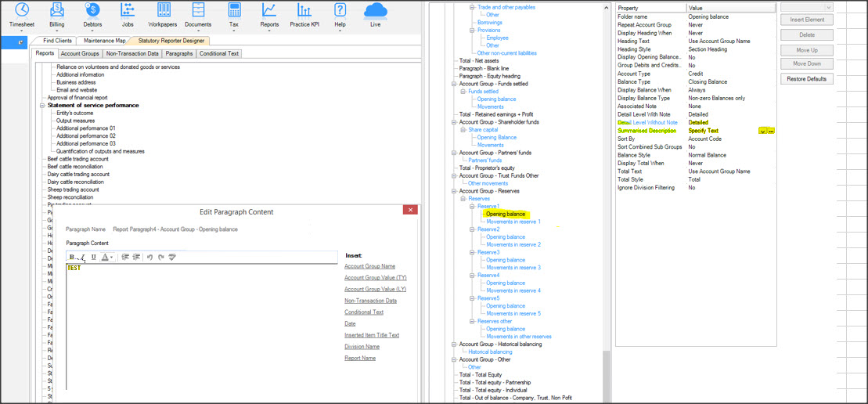Collapse the Account Group - Reserves node

pos(454,191)
